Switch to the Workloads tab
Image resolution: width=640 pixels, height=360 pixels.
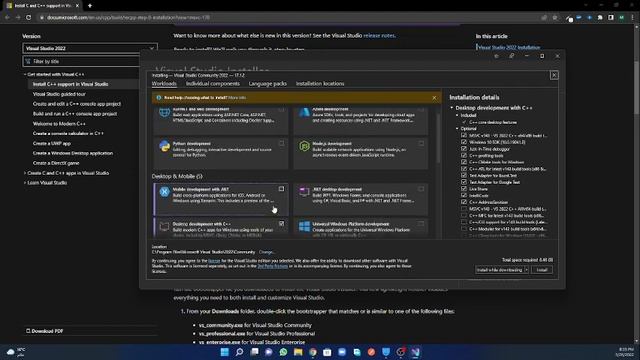tap(164, 84)
